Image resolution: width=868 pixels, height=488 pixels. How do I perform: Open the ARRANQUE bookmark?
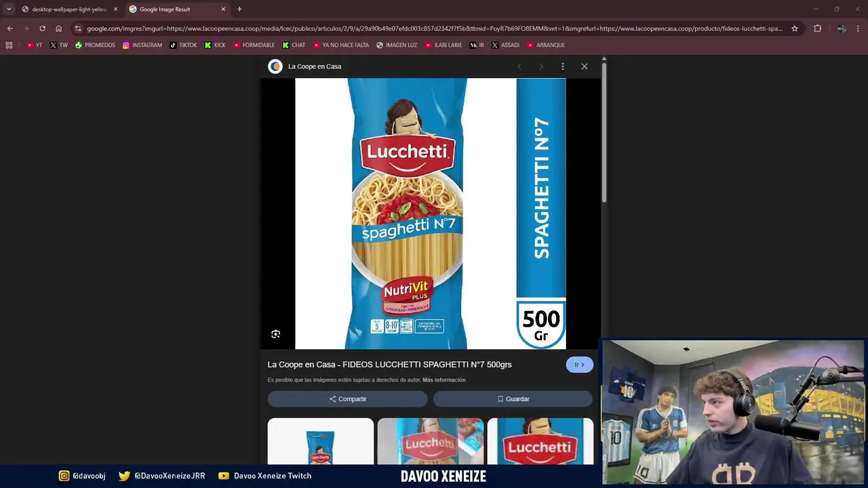(x=546, y=45)
